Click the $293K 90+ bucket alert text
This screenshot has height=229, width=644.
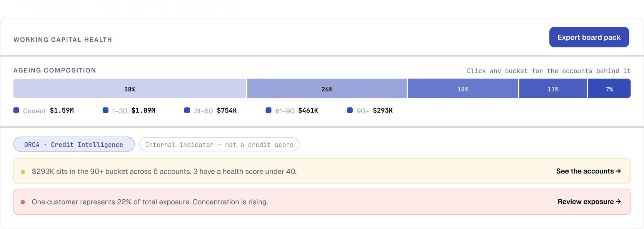[x=164, y=172]
